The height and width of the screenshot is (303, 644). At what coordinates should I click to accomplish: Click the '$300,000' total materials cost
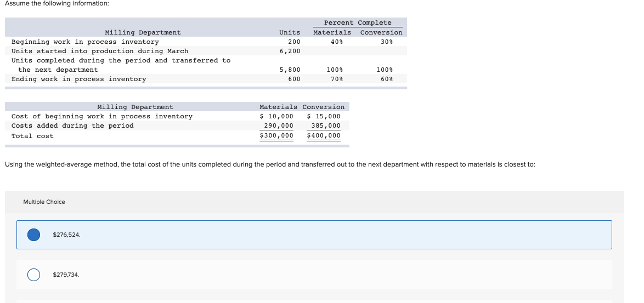point(276,136)
